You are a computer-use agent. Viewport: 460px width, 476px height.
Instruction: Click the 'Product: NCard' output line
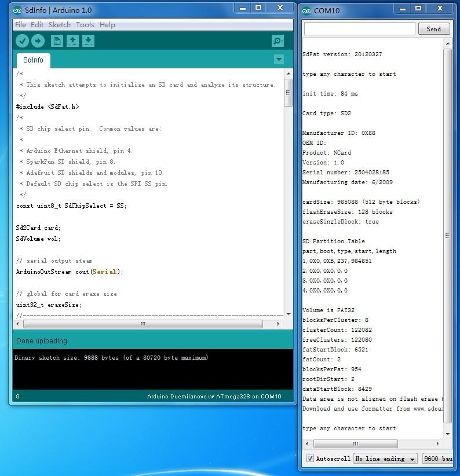[x=327, y=153]
